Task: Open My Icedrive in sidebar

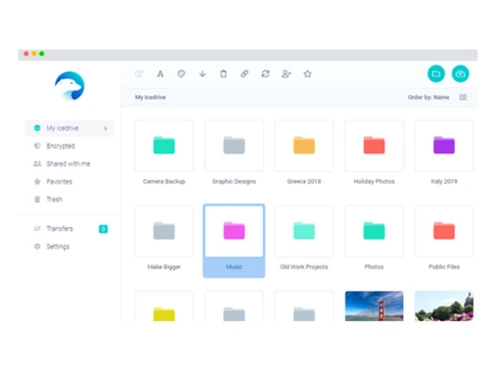Action: point(70,128)
